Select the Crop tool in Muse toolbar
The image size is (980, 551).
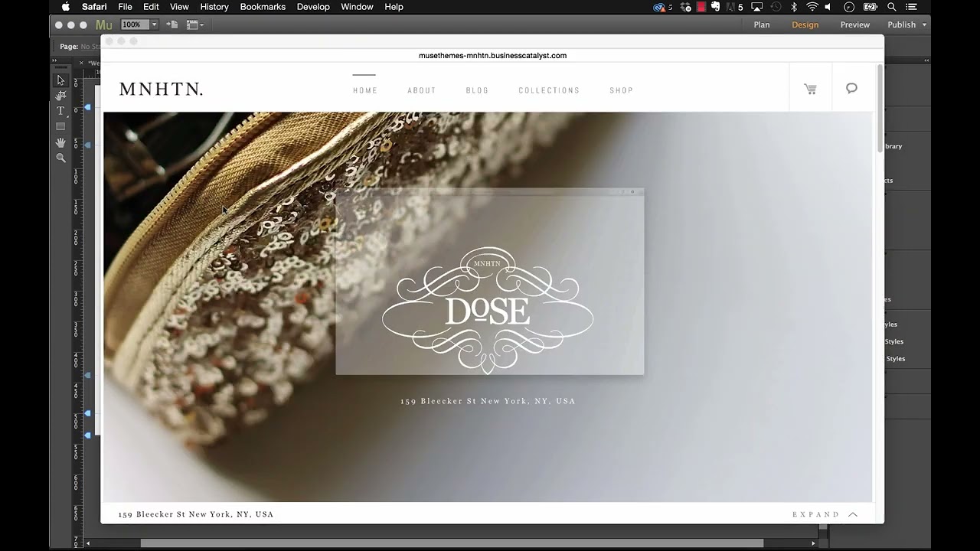[x=60, y=96]
